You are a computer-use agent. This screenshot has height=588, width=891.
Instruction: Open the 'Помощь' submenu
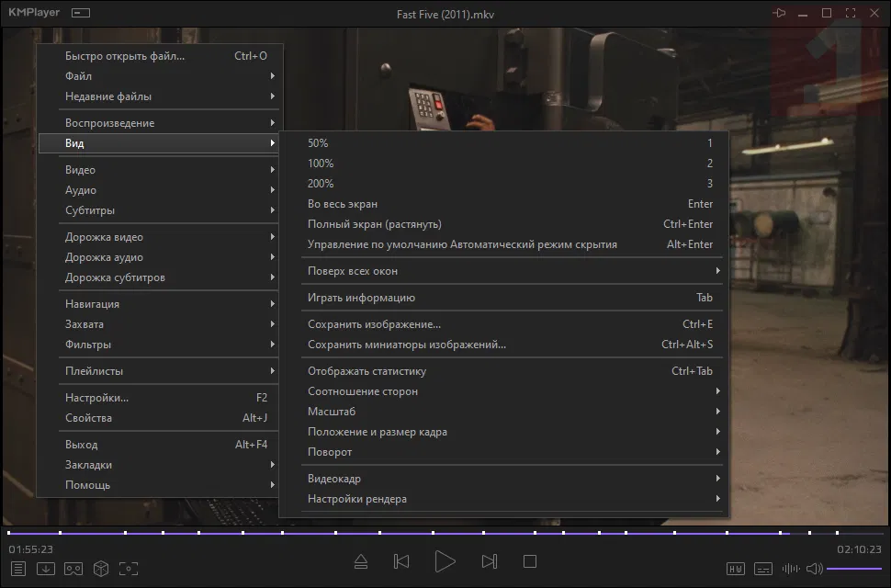(x=160, y=485)
